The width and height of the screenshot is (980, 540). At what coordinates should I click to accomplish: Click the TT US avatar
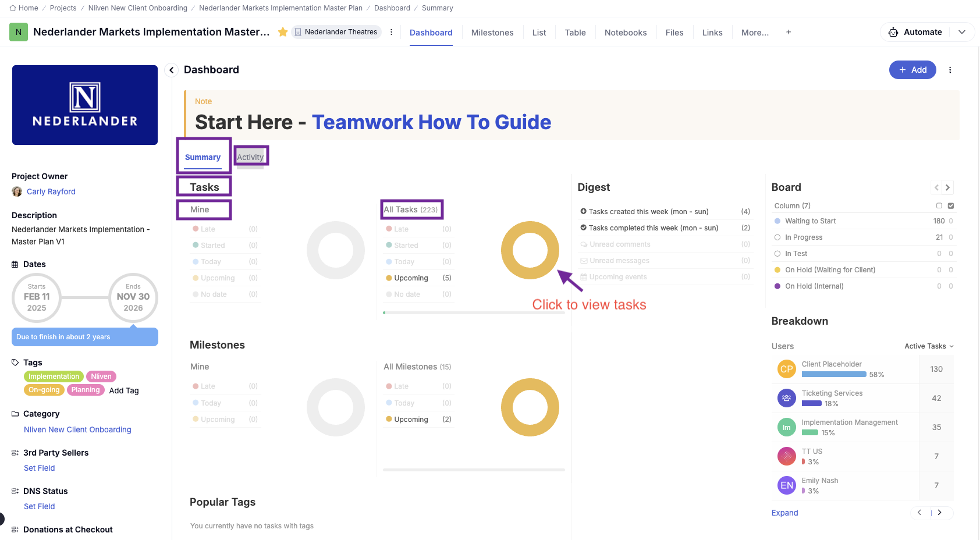[x=787, y=456]
